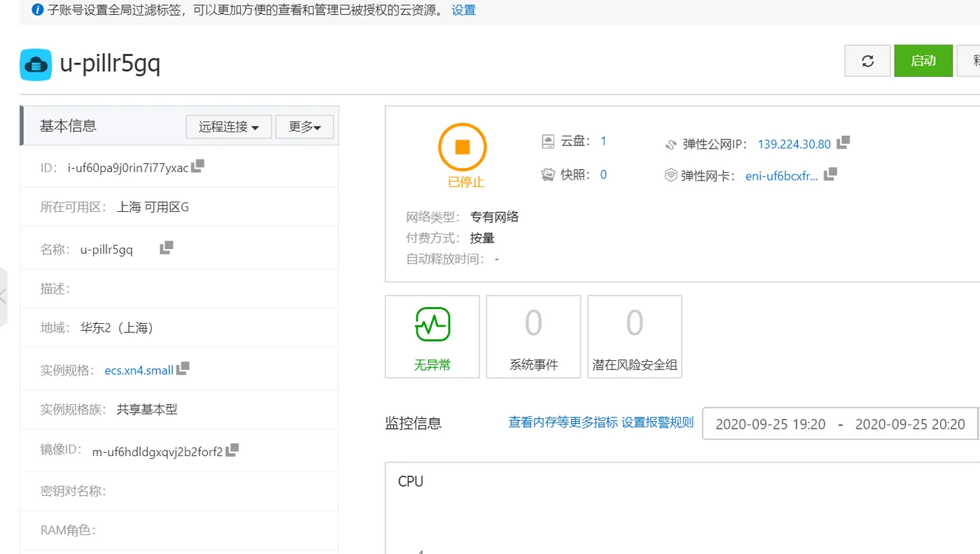Viewport: 980px width, 554px height.
Task: Copy the instance ID i-uf60pa9j0rin7i77yxac
Action: click(x=197, y=164)
